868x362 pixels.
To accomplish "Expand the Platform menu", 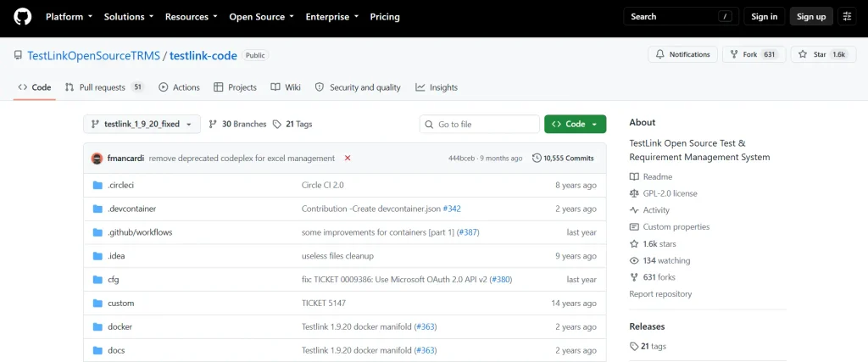I will (69, 17).
